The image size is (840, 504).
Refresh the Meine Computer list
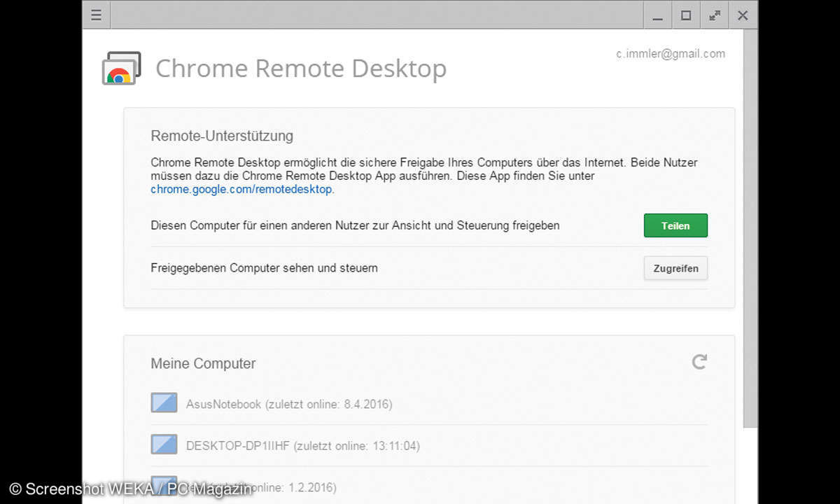pos(699,362)
